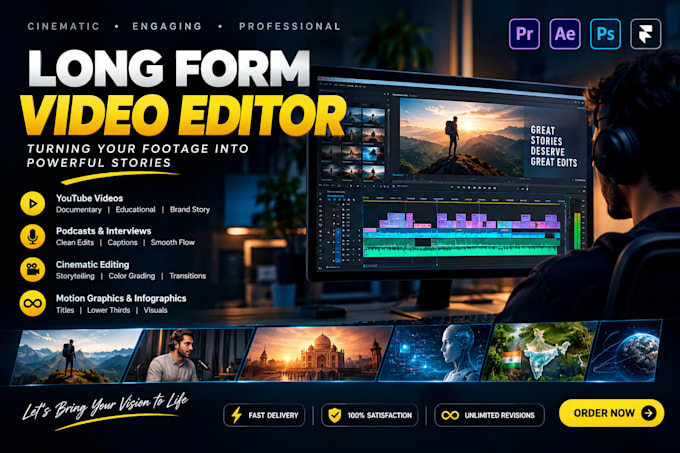Select the podcaster with microphone thumbnail

189,355
